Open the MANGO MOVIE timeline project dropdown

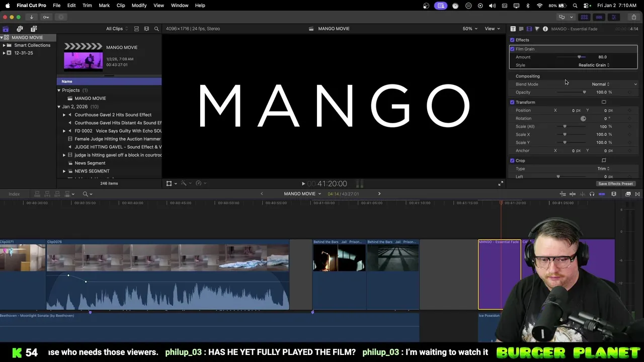[x=302, y=194]
